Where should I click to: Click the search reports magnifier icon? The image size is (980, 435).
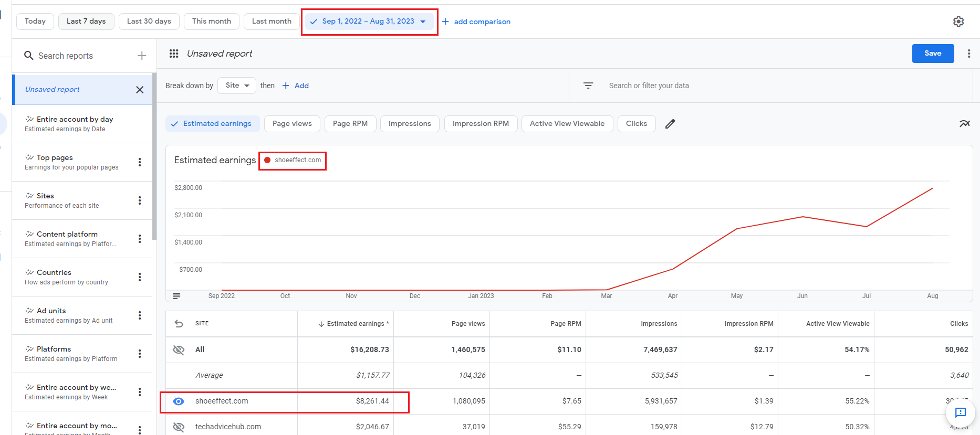tap(29, 56)
